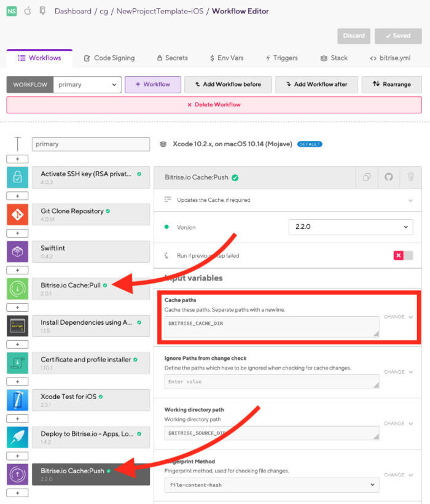The width and height of the screenshot is (430, 504).
Task: Click the Git Clone Repository step icon
Action: tap(17, 214)
